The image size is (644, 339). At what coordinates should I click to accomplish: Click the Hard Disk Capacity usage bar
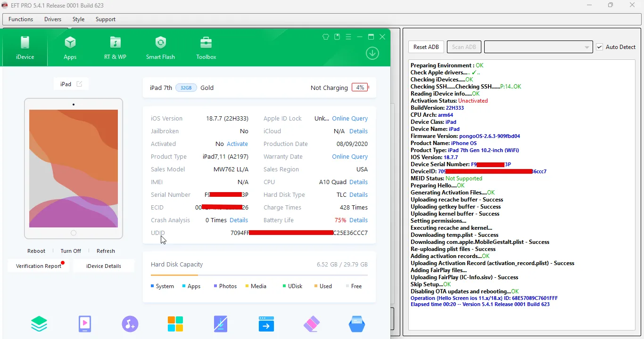(x=259, y=275)
